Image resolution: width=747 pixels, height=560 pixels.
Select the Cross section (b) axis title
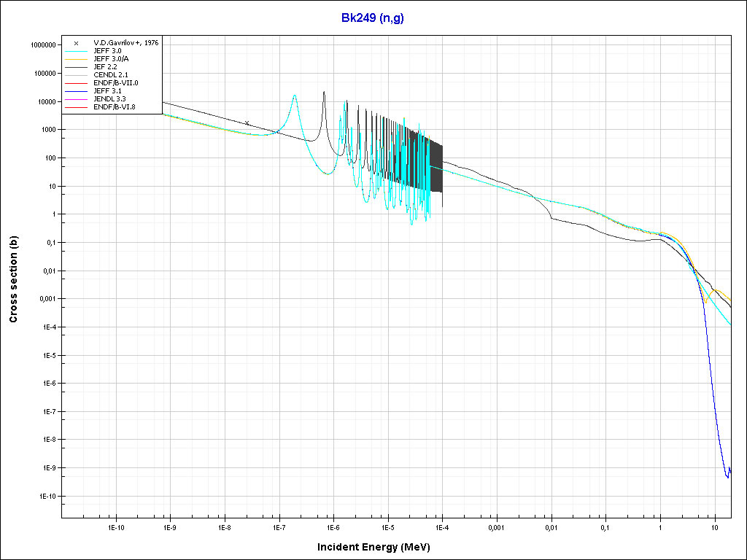pos(13,276)
